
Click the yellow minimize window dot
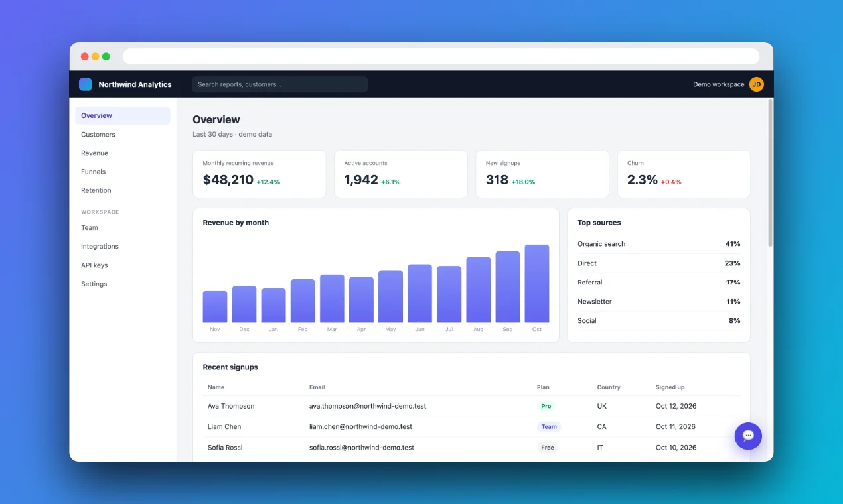(x=96, y=56)
